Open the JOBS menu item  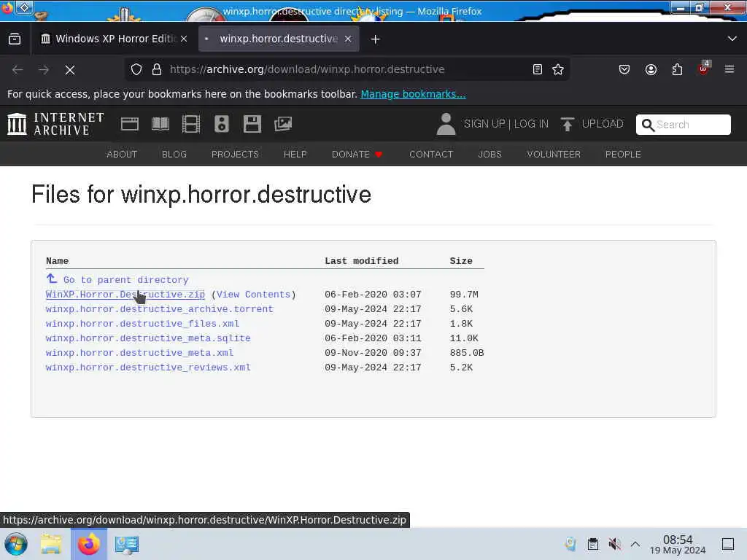click(489, 155)
